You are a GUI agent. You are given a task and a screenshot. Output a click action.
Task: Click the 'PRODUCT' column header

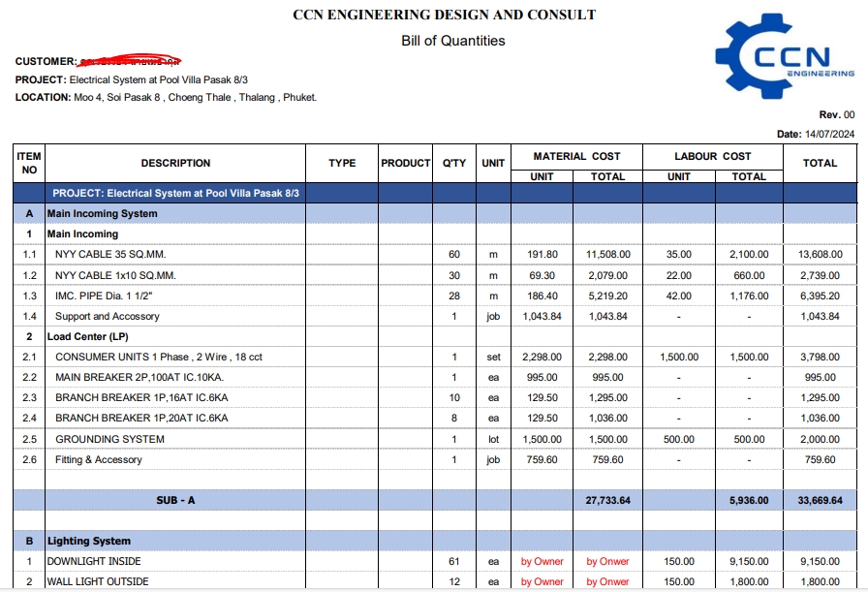tap(405, 164)
